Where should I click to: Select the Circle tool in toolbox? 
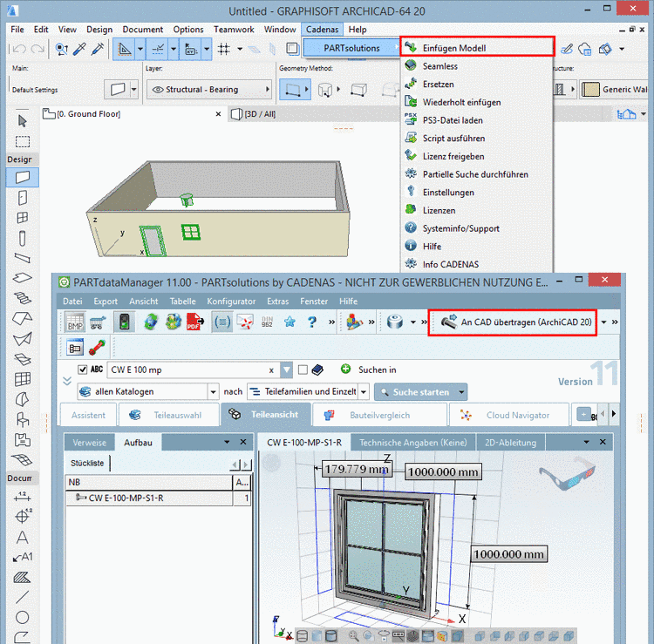[x=22, y=617]
